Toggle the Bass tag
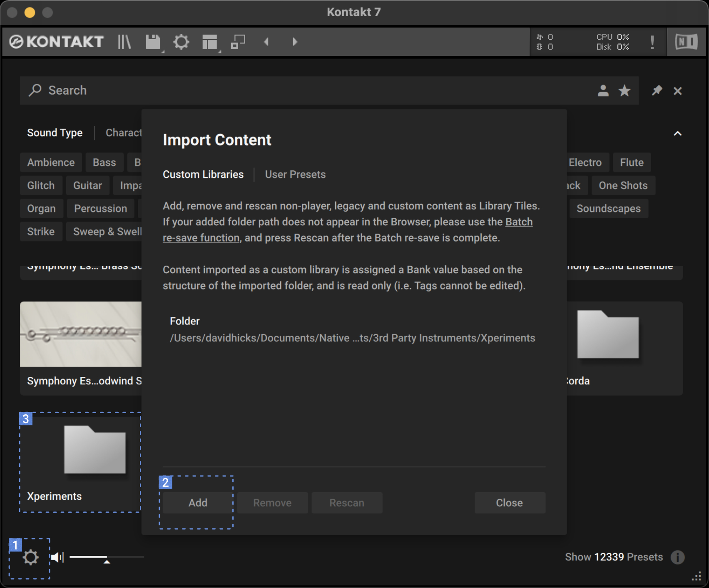Viewport: 709px width, 588px height. click(104, 162)
